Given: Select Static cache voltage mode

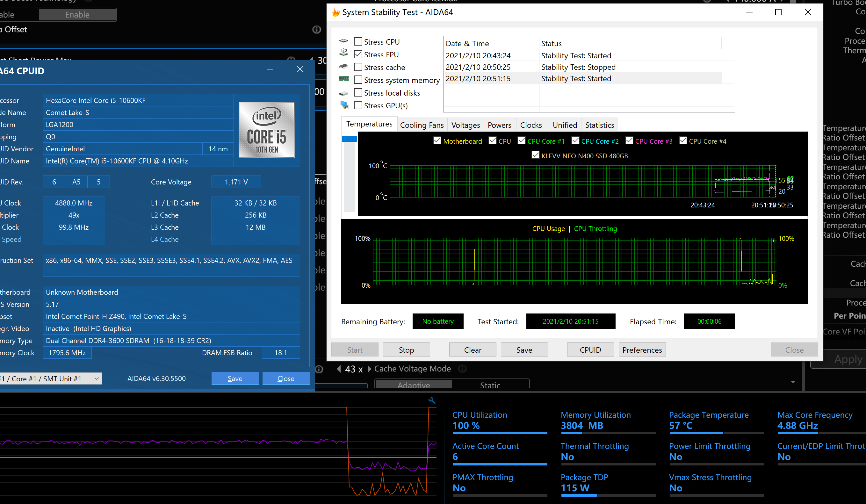Looking at the screenshot, I should pos(490,384).
